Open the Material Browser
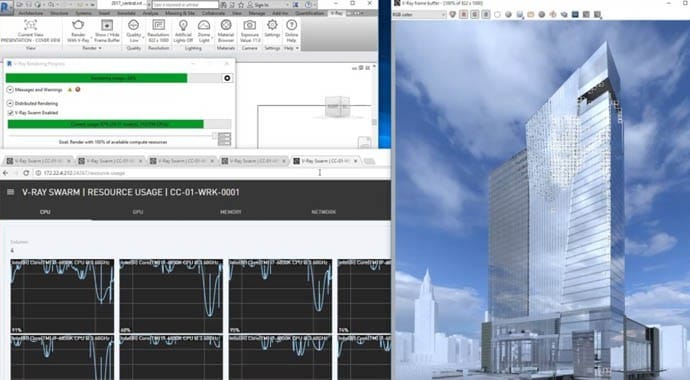 click(x=226, y=25)
